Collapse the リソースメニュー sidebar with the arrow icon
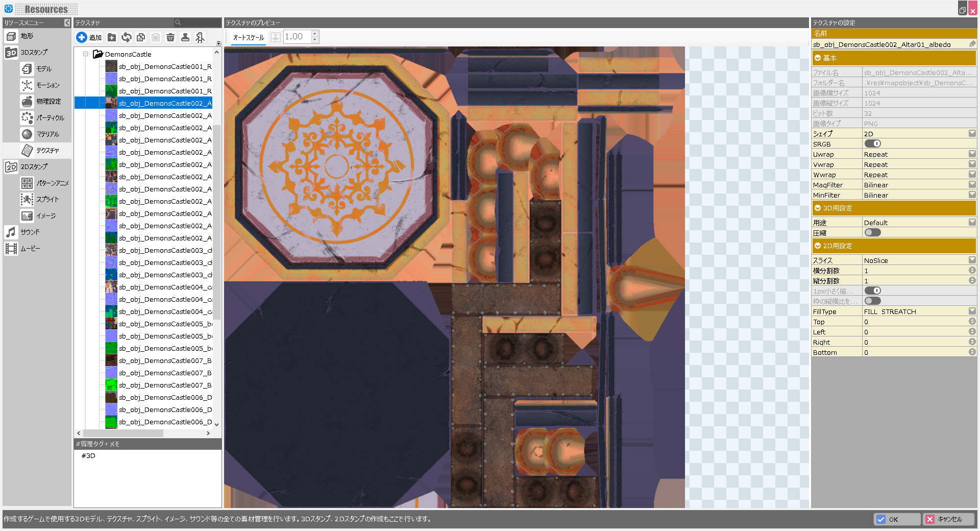Image resolution: width=980 pixels, height=531 pixels. [x=67, y=23]
